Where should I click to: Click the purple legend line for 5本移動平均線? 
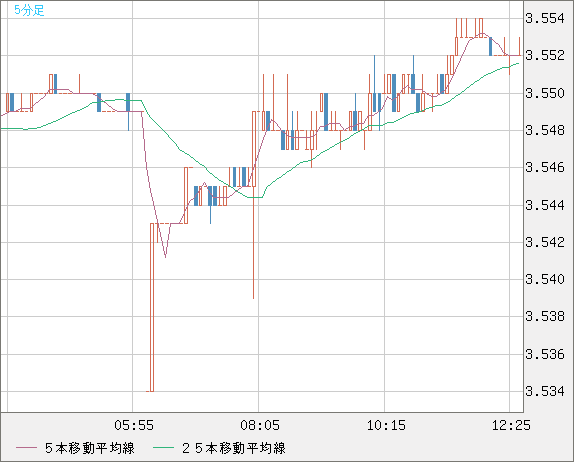coord(26,448)
